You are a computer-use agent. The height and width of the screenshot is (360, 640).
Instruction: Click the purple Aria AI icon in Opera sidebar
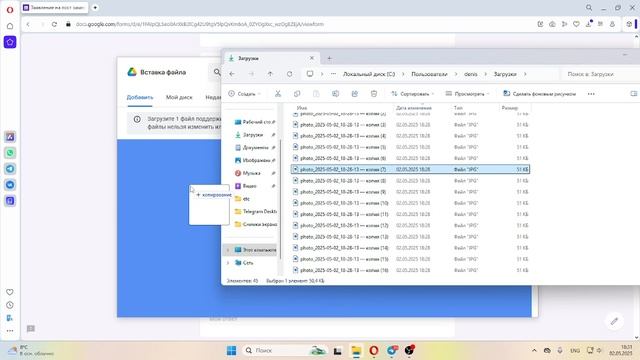click(10, 42)
